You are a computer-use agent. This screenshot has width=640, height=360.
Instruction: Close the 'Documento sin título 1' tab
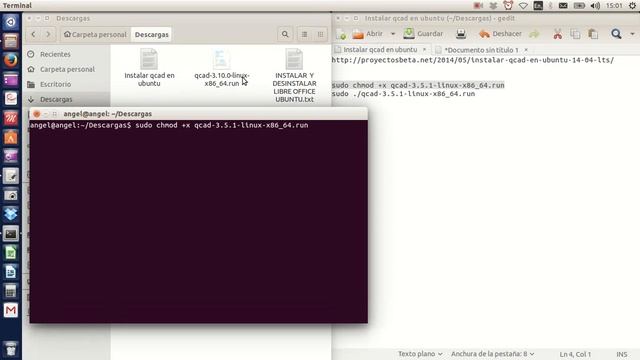[x=526, y=50]
